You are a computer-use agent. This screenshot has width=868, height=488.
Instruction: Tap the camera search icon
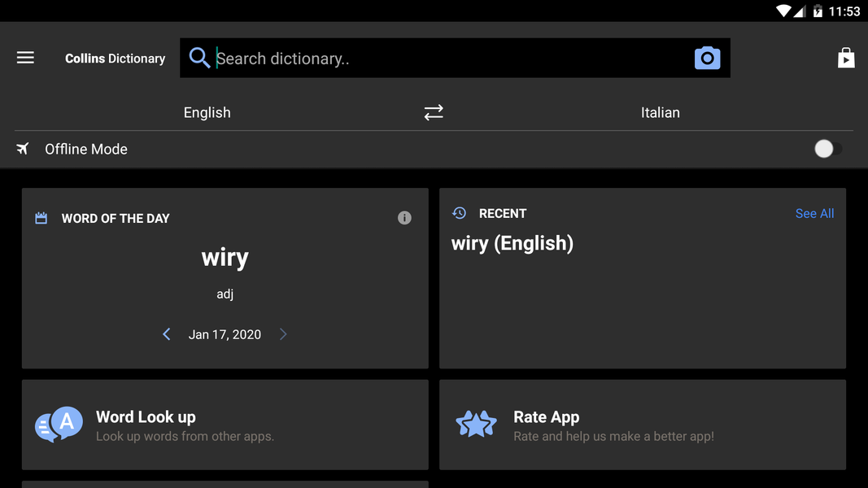point(707,59)
